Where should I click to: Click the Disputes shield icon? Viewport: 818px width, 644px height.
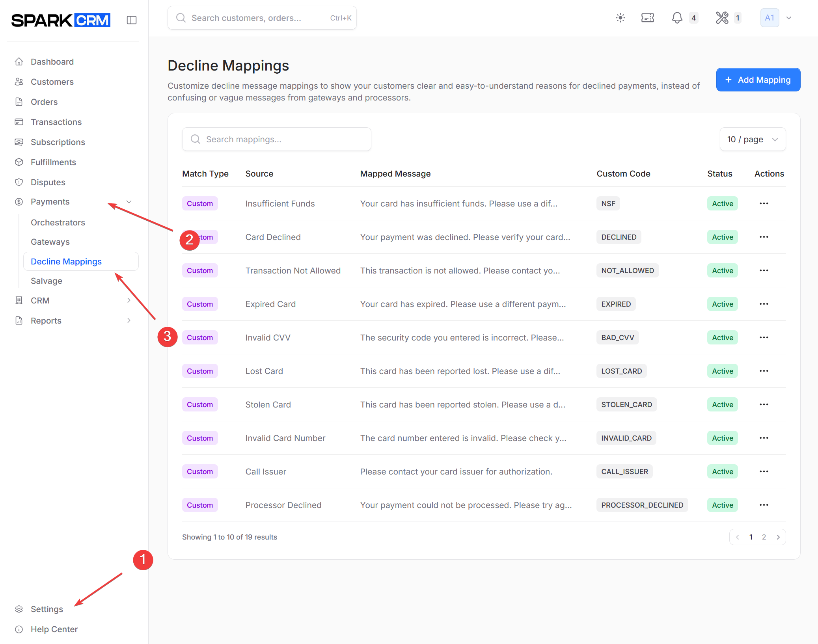tap(19, 182)
